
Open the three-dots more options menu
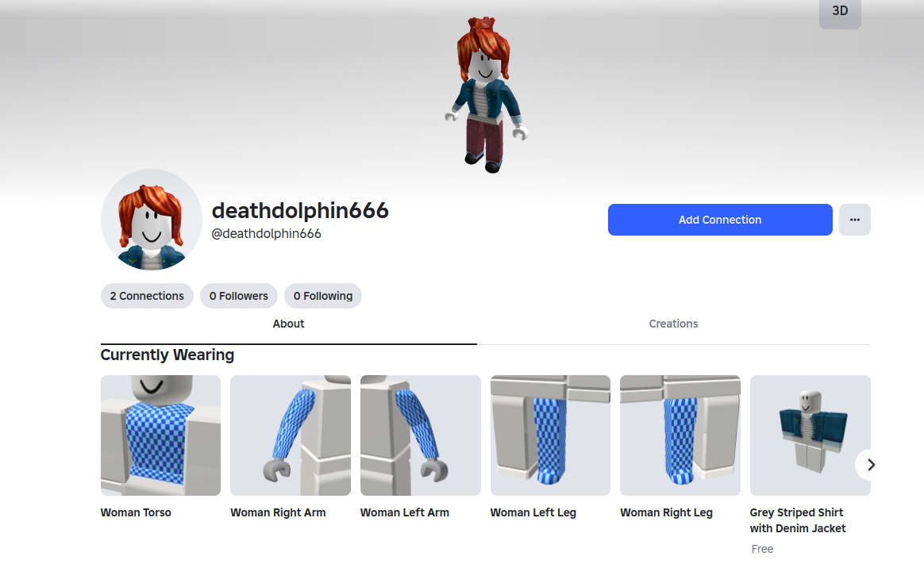click(854, 220)
